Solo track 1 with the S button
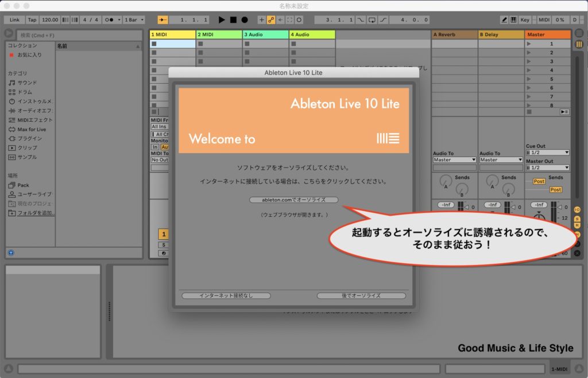This screenshot has height=378, width=588. tap(164, 244)
